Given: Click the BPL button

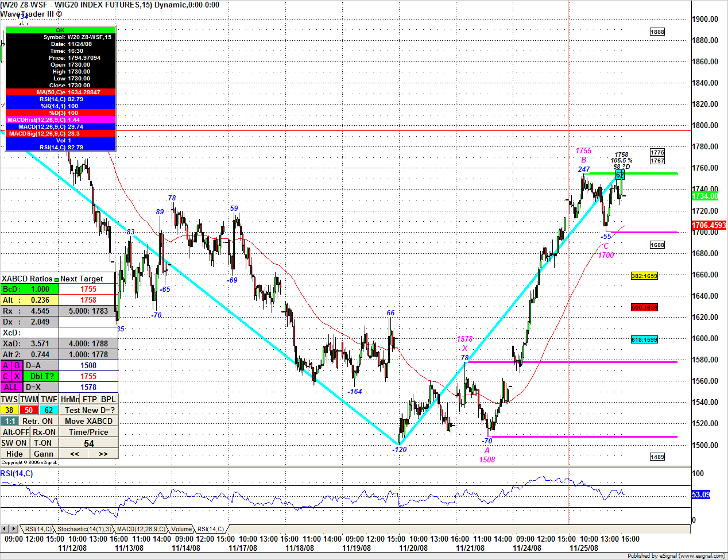Looking at the screenshot, I should click(109, 399).
